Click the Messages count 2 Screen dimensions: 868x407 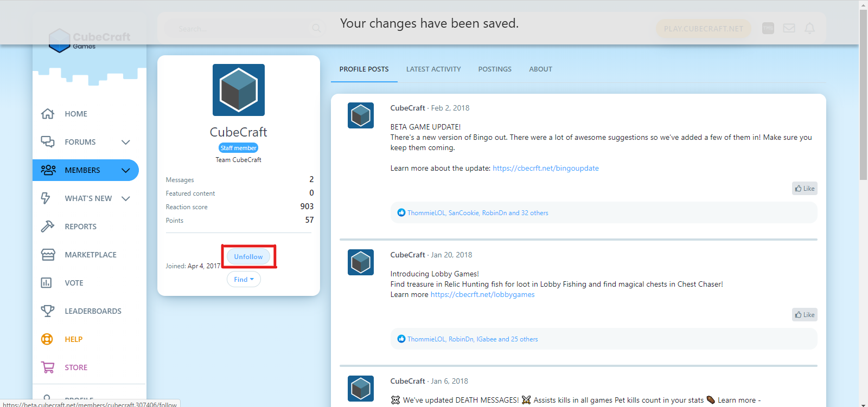311,179
